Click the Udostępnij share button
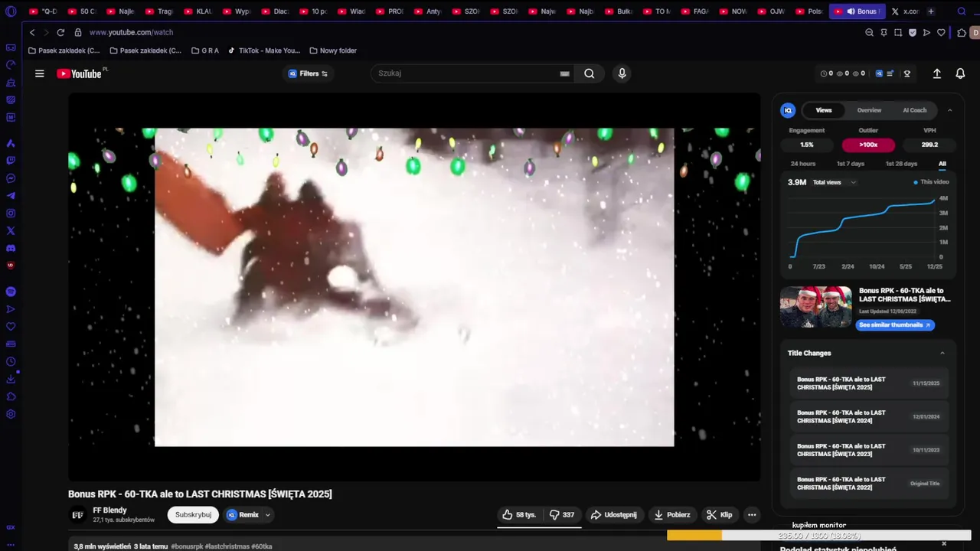980x551 pixels. [613, 515]
